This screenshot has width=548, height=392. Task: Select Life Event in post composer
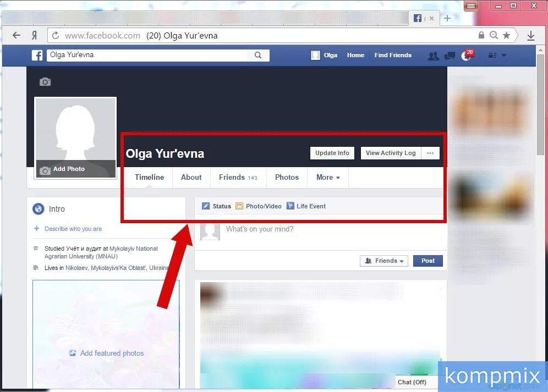pyautogui.click(x=306, y=206)
